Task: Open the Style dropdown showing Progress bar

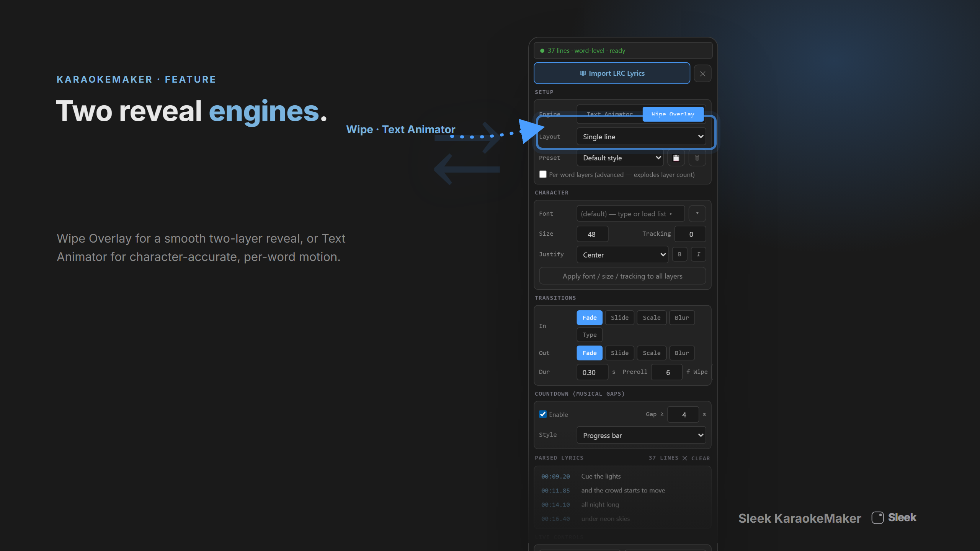Action: tap(641, 435)
